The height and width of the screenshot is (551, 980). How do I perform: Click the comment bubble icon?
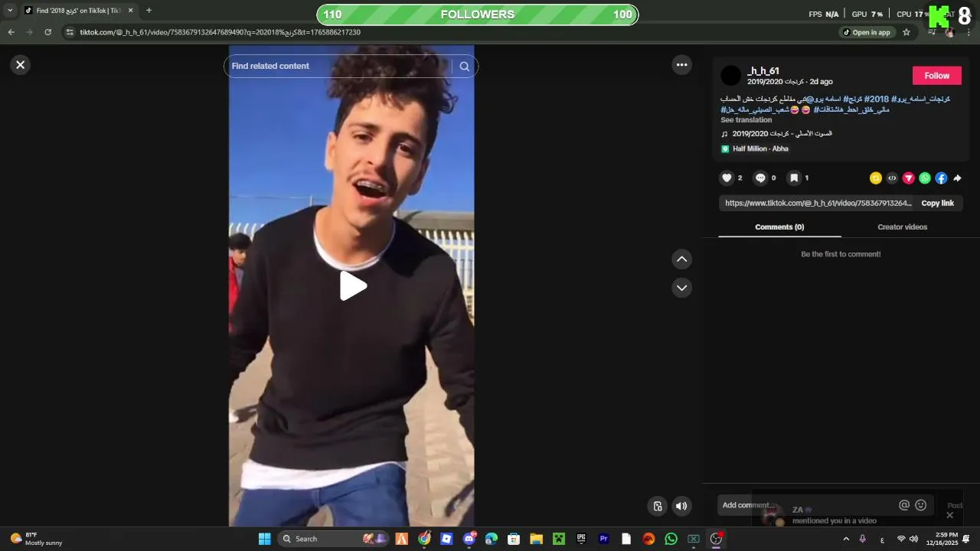[x=760, y=178]
